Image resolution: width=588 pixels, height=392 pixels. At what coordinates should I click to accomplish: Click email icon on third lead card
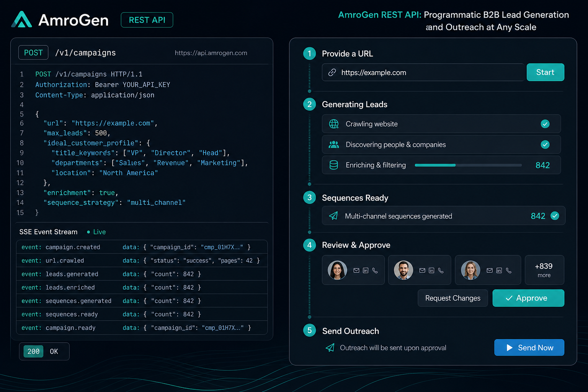point(490,270)
